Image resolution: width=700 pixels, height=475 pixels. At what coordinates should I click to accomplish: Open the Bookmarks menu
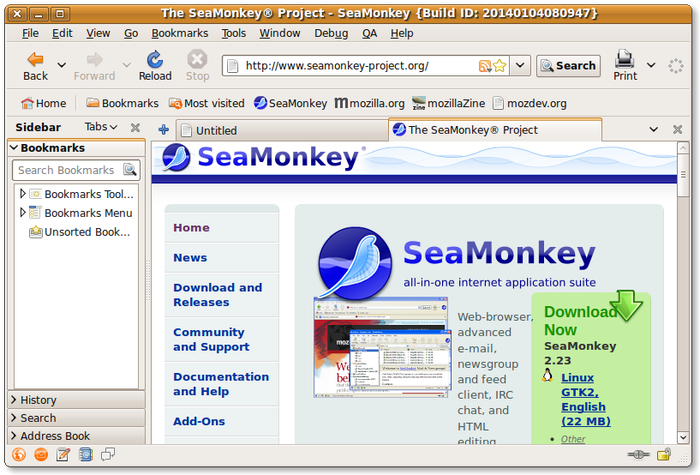pos(179,33)
